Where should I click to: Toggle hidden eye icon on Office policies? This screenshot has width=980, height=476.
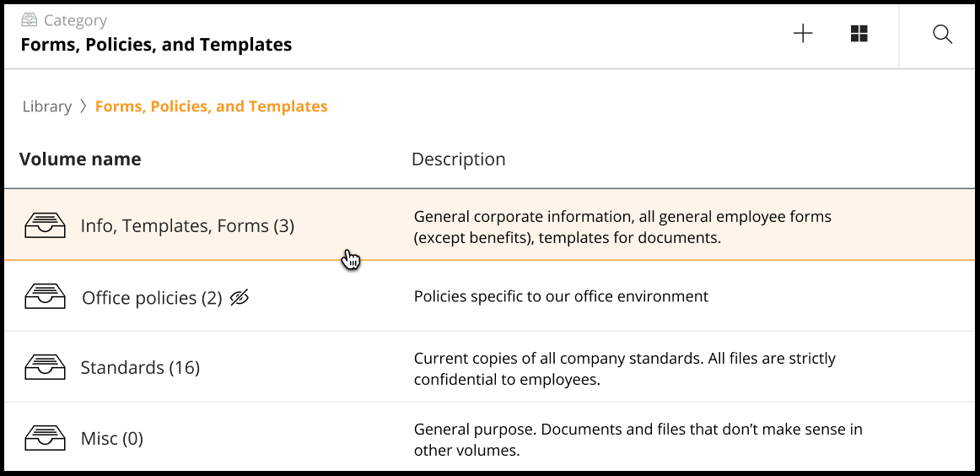[240, 297]
